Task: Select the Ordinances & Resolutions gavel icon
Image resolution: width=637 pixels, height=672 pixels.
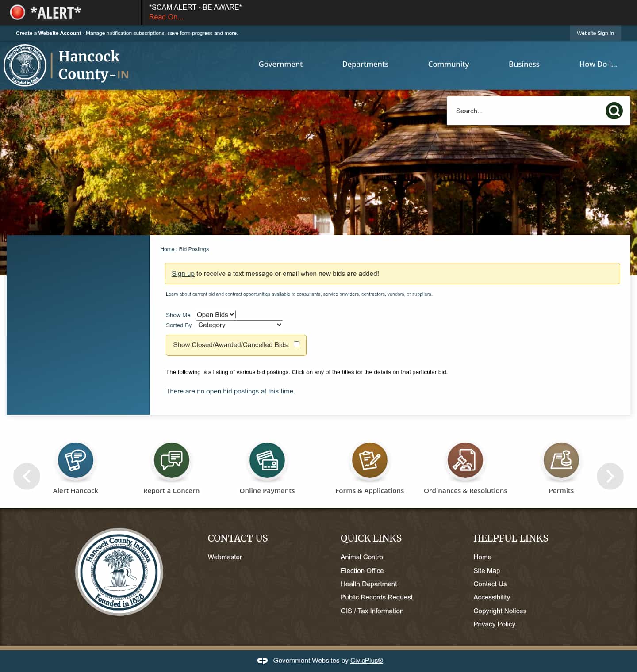Action: [x=465, y=460]
